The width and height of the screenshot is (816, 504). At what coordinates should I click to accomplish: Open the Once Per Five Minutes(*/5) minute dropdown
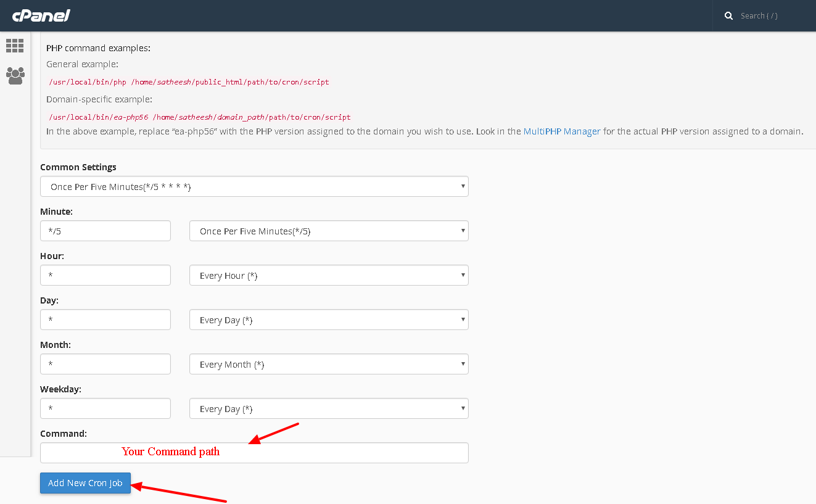329,231
